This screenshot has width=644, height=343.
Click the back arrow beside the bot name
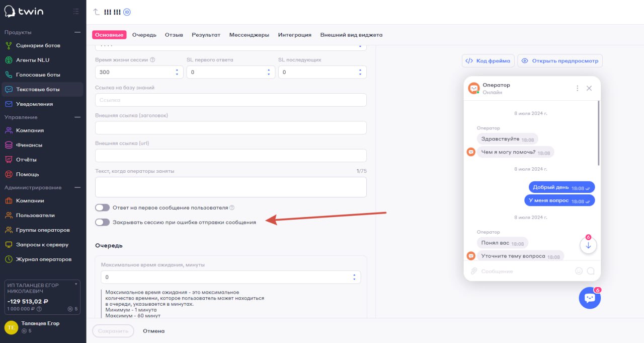click(x=97, y=12)
